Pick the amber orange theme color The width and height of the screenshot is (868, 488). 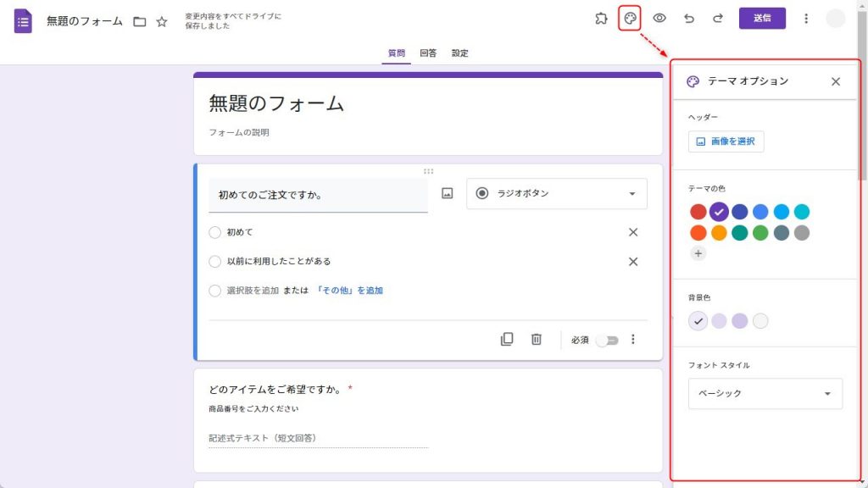[x=719, y=233]
